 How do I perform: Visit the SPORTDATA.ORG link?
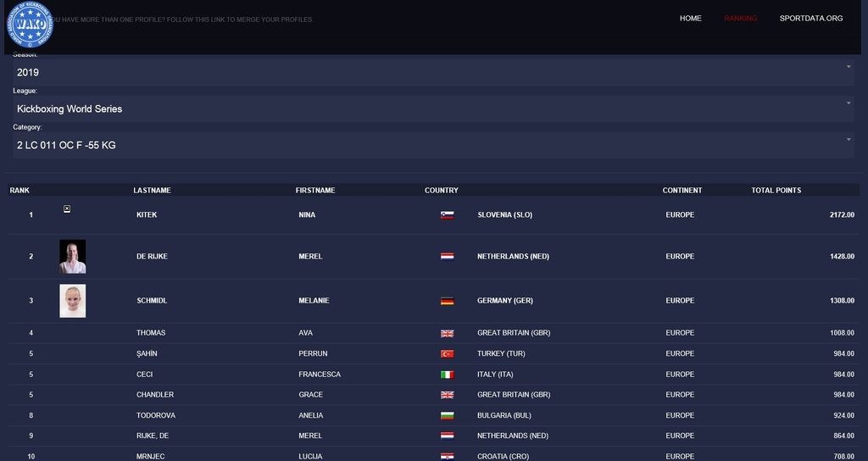(x=810, y=19)
